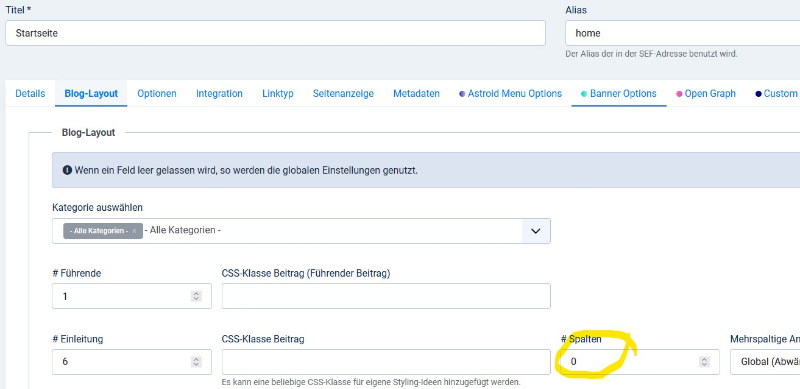Click the Alias label

(576, 10)
